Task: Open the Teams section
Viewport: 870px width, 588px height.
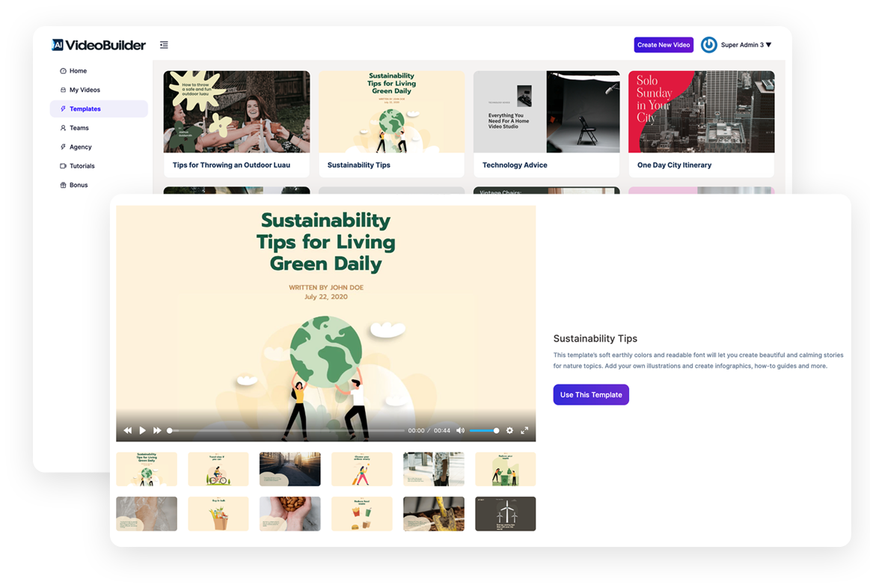Action: point(79,128)
